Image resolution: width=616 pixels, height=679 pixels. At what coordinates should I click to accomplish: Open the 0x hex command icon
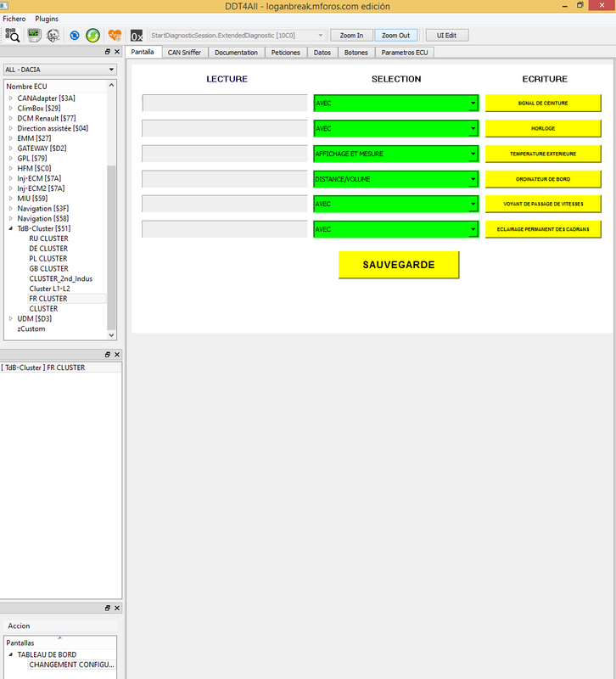(x=137, y=36)
